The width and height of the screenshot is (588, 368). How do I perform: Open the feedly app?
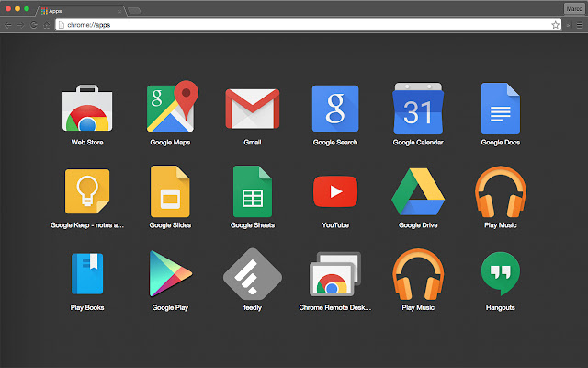click(x=253, y=274)
